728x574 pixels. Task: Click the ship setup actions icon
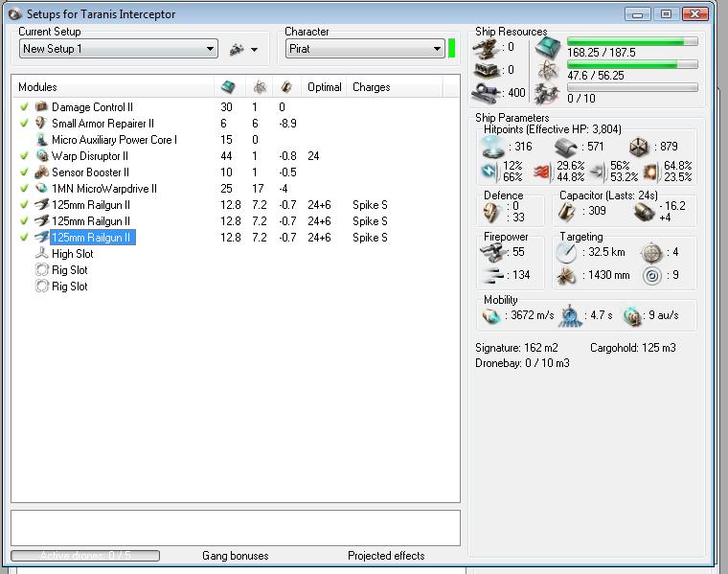[237, 49]
